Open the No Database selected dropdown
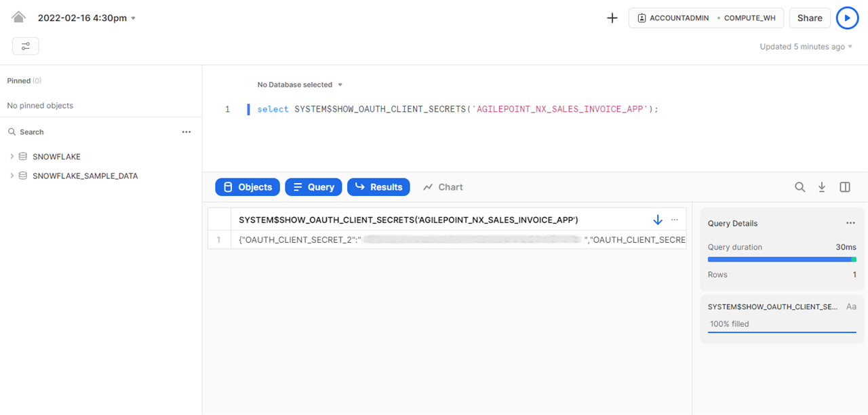Image resolution: width=868 pixels, height=415 pixels. (300, 85)
